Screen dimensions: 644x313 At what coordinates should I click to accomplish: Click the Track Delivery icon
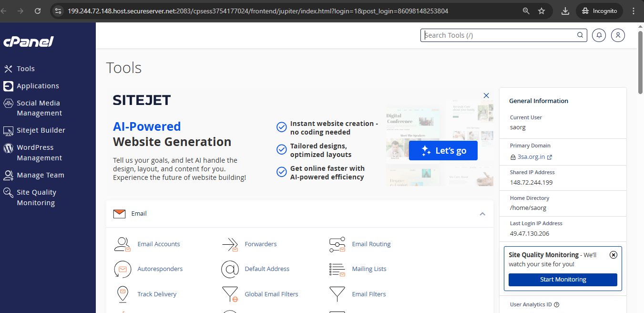click(x=122, y=294)
